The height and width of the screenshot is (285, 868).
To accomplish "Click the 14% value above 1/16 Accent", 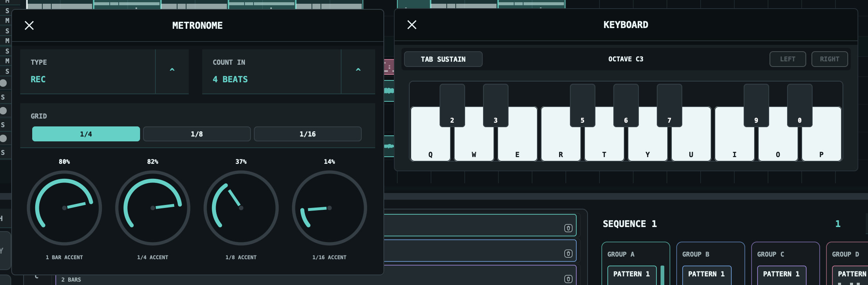I will click(x=330, y=162).
